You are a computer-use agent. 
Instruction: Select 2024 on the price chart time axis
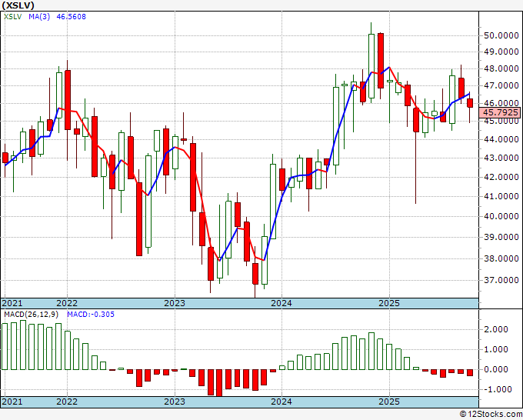[x=281, y=303]
